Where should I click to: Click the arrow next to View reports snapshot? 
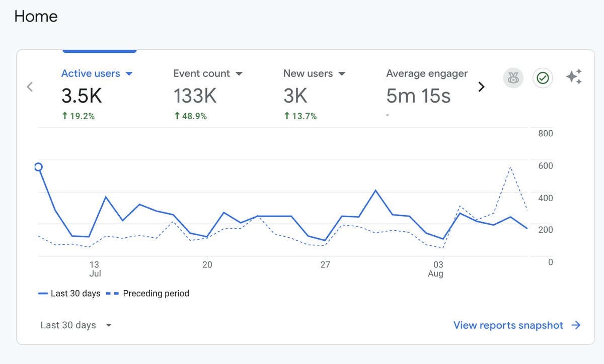click(576, 325)
